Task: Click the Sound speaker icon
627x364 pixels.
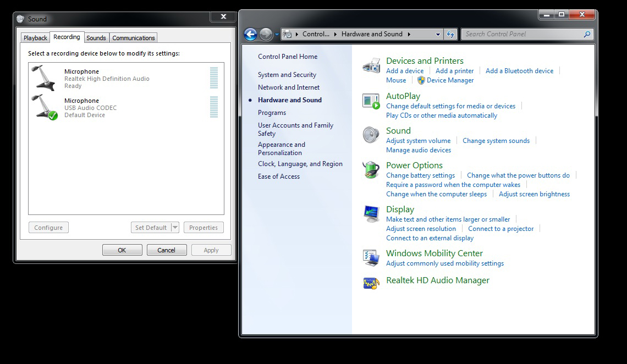Action: pos(371,135)
